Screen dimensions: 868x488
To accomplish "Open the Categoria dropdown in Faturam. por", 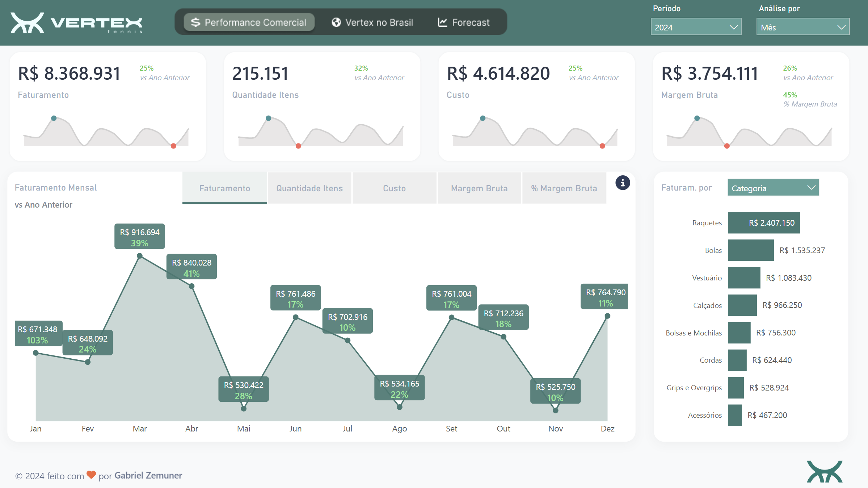I will pos(773,188).
